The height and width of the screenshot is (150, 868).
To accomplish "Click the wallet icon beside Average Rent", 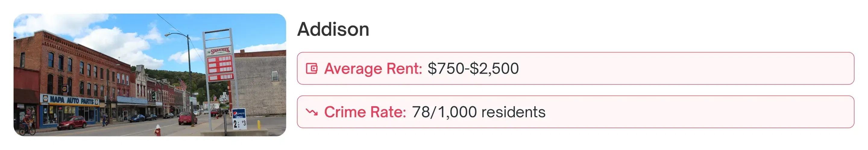I will (x=312, y=69).
